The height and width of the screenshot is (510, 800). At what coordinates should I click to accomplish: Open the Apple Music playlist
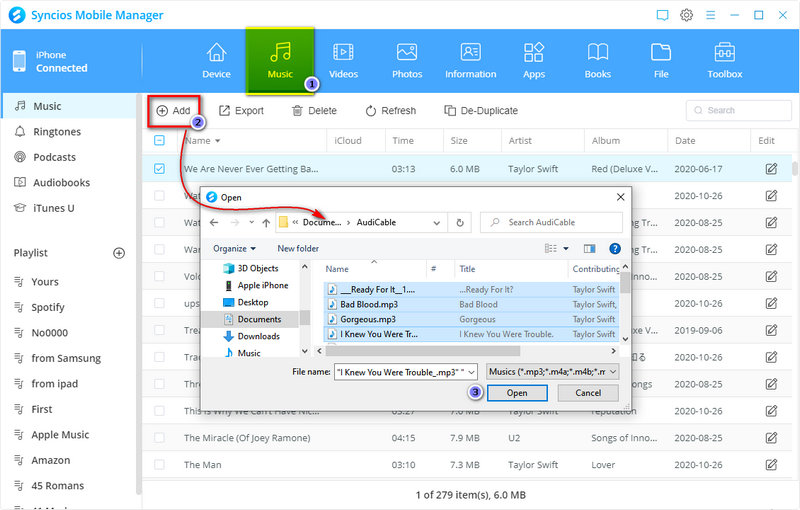[x=60, y=435]
